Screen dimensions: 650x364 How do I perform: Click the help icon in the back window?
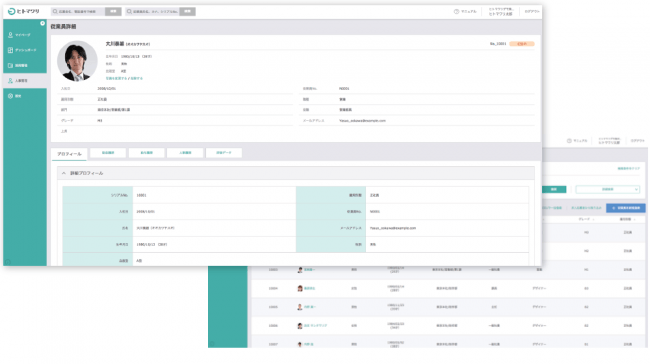(569, 141)
